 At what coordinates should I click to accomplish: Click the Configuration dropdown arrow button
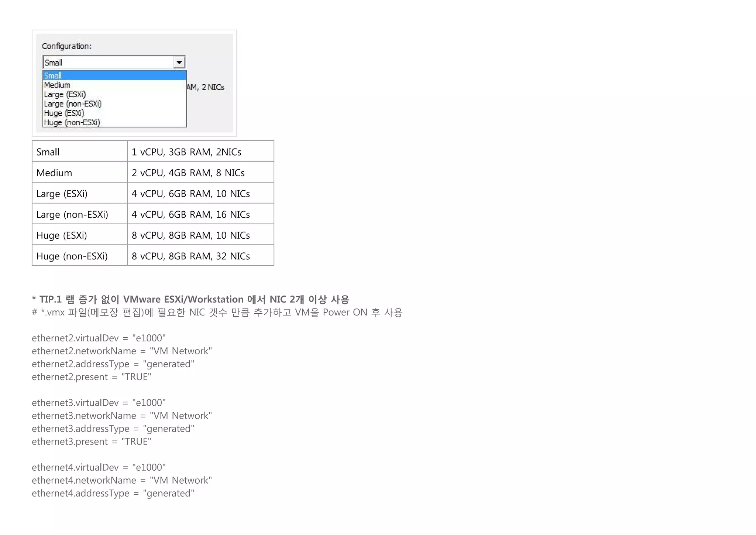point(179,62)
